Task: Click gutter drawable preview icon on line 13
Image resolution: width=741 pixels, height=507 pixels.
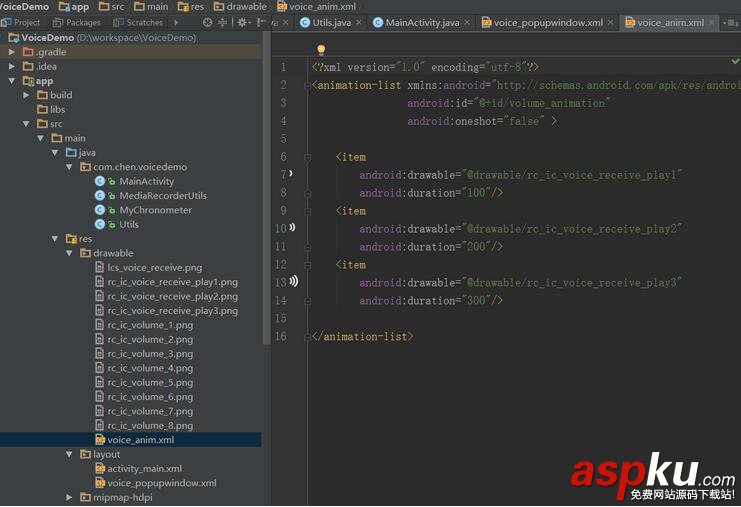Action: click(293, 282)
